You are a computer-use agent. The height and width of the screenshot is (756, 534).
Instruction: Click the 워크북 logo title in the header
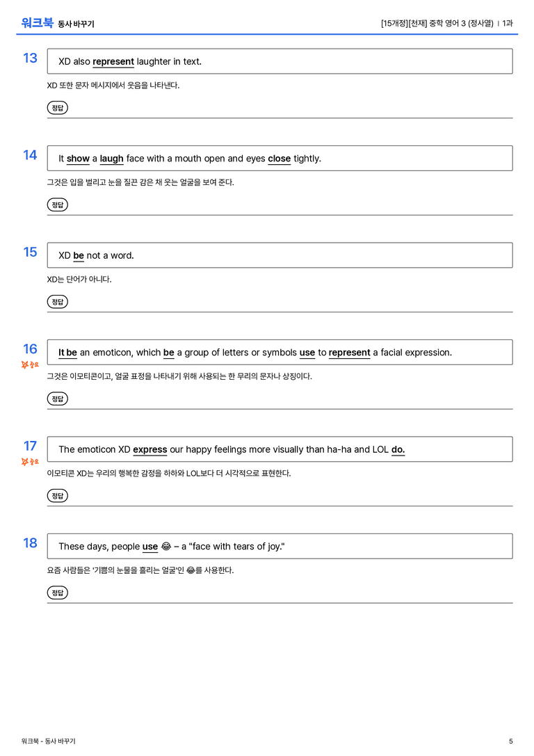37,23
